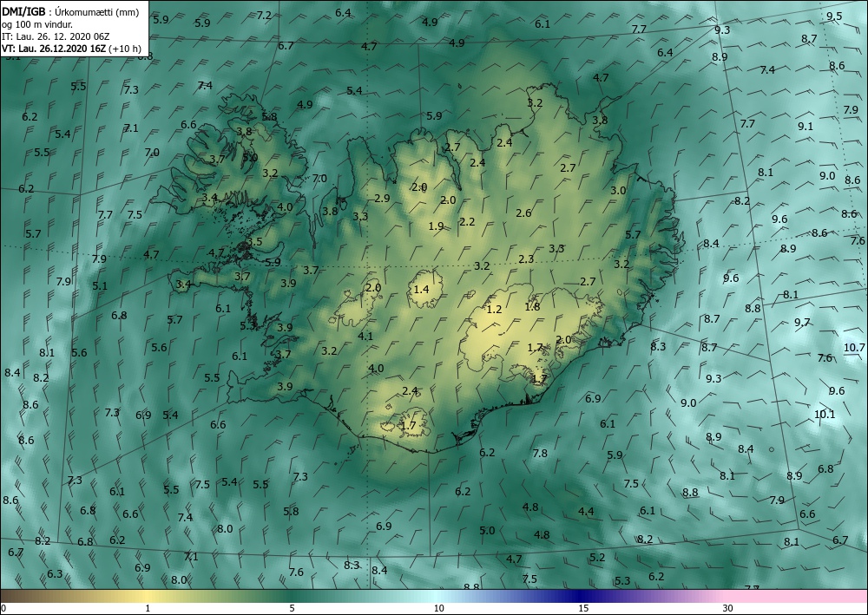Click the "9.7" value on the map
This screenshot has width=868, height=615.
[802, 322]
